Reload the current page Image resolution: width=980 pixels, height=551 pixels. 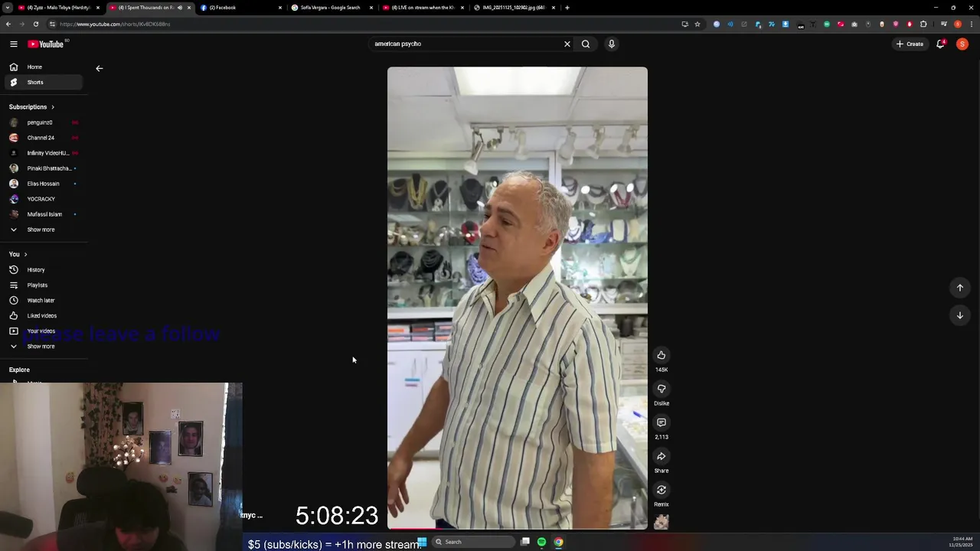[35, 24]
